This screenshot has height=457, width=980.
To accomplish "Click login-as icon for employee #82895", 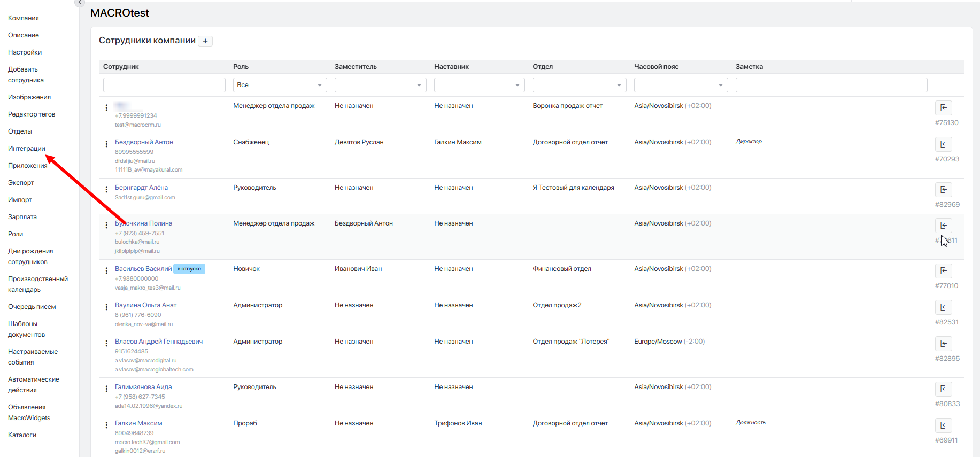I will [x=943, y=344].
